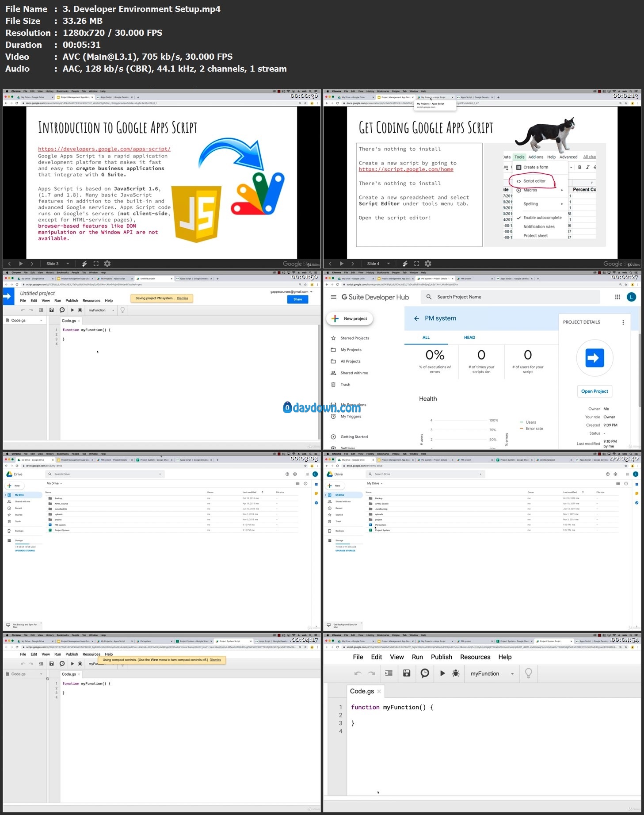
Task: Run the script with play icon in 00:04:54 frame
Action: (x=442, y=673)
